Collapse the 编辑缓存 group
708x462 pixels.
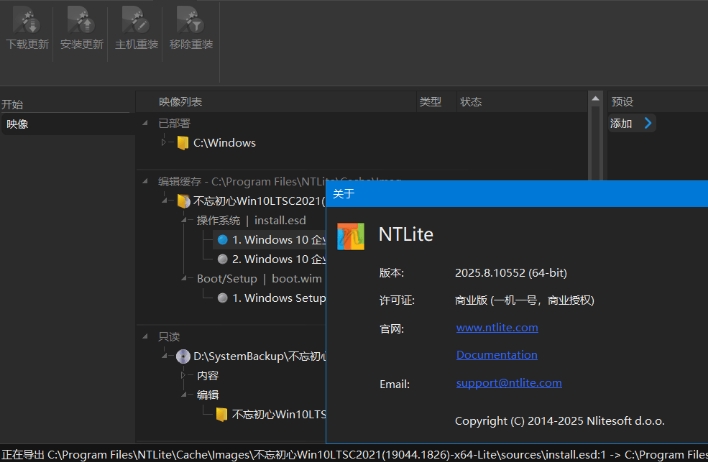(145, 182)
